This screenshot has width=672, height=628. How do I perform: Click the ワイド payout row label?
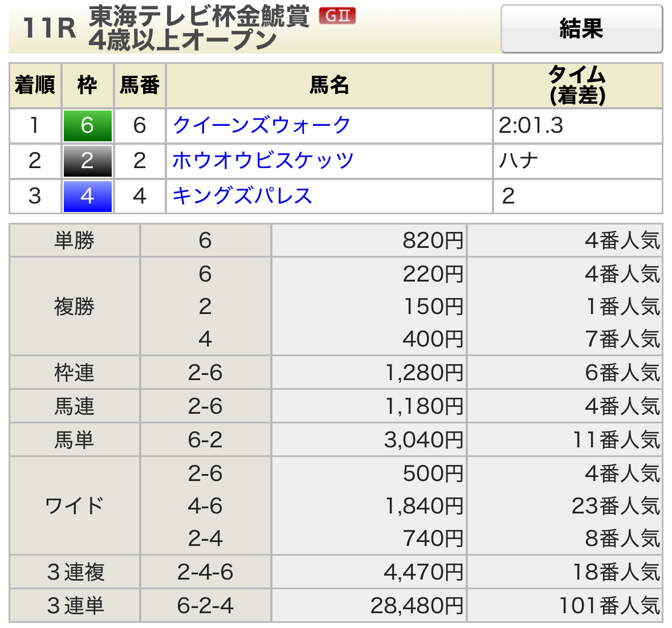coord(75,505)
